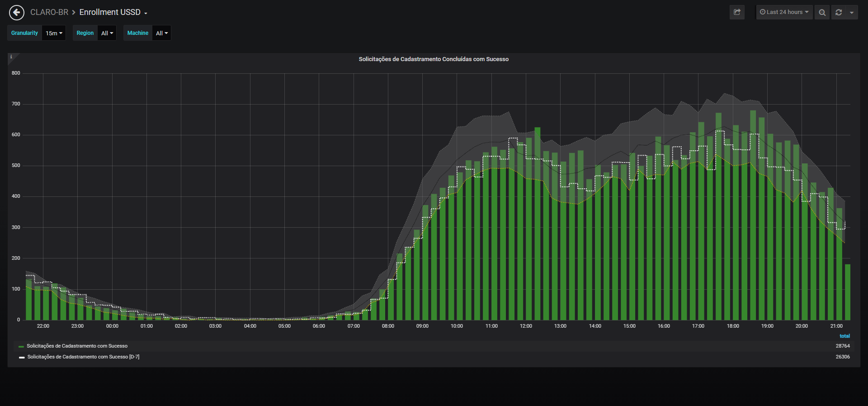Viewport: 868px width, 406px height.
Task: Click the 800 y-axis label
Action: click(x=16, y=73)
